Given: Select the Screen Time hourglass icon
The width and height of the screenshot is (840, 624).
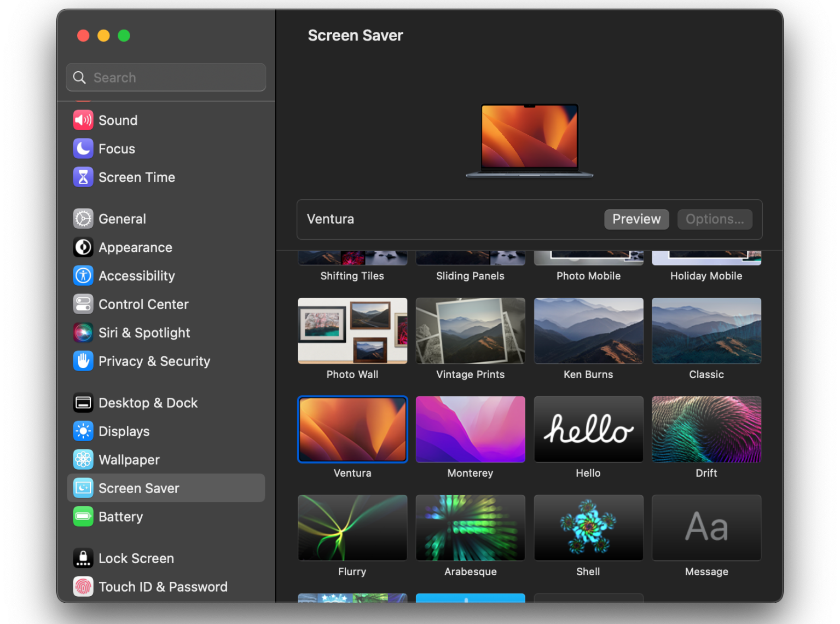Looking at the screenshot, I should click(x=83, y=177).
